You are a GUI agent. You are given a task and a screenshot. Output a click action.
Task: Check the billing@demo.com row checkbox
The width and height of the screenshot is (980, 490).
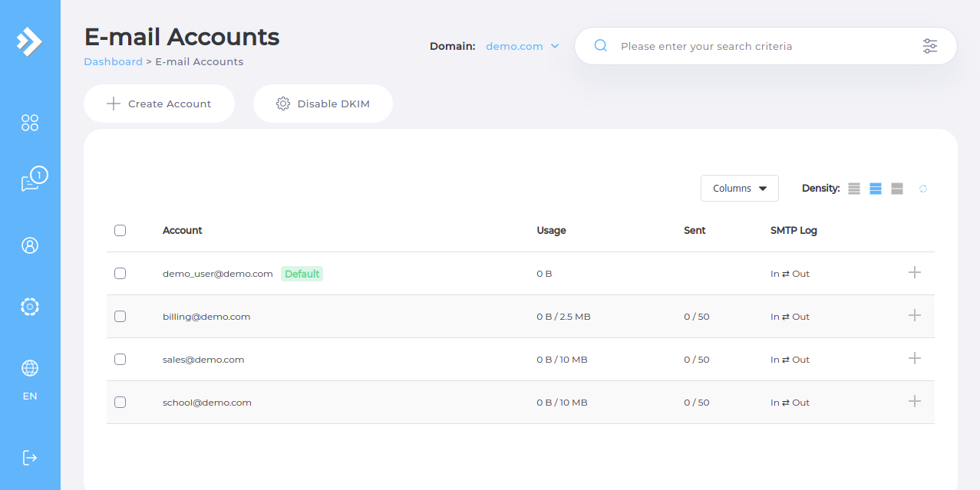pos(120,316)
